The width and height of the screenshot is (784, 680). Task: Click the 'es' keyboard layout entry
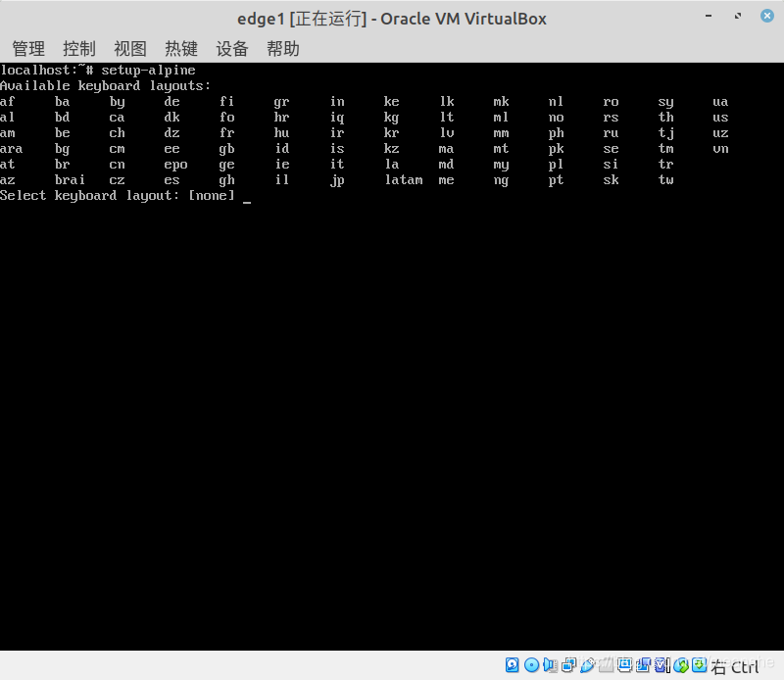tap(172, 180)
